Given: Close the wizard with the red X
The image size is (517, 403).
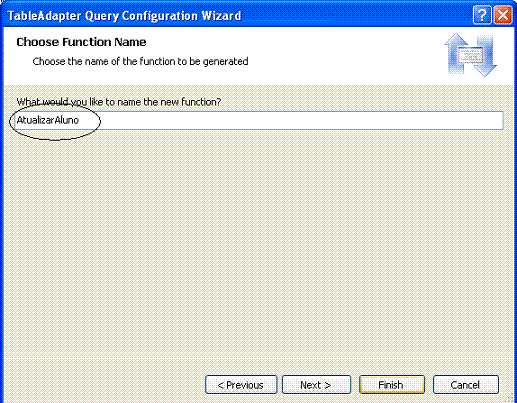Looking at the screenshot, I should [x=503, y=15].
